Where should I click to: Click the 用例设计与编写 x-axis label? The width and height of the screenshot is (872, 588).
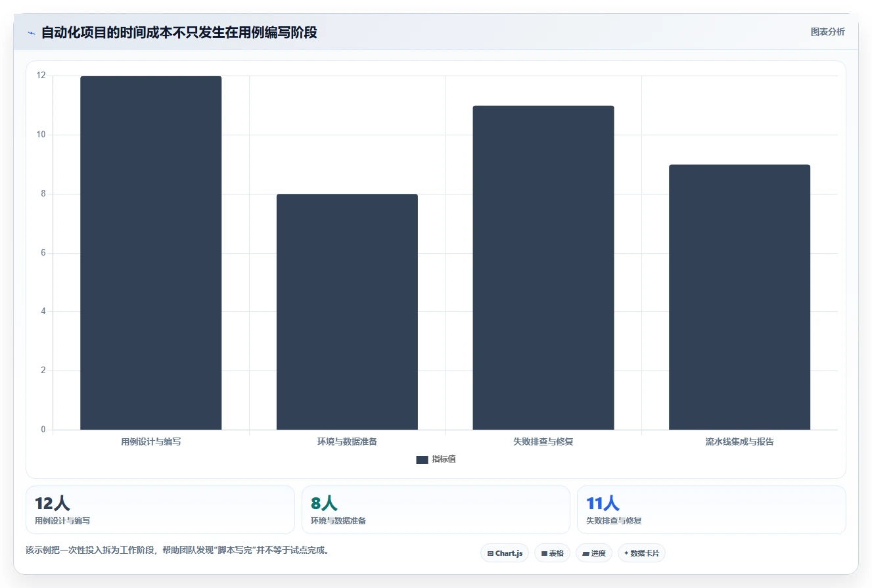point(151,441)
